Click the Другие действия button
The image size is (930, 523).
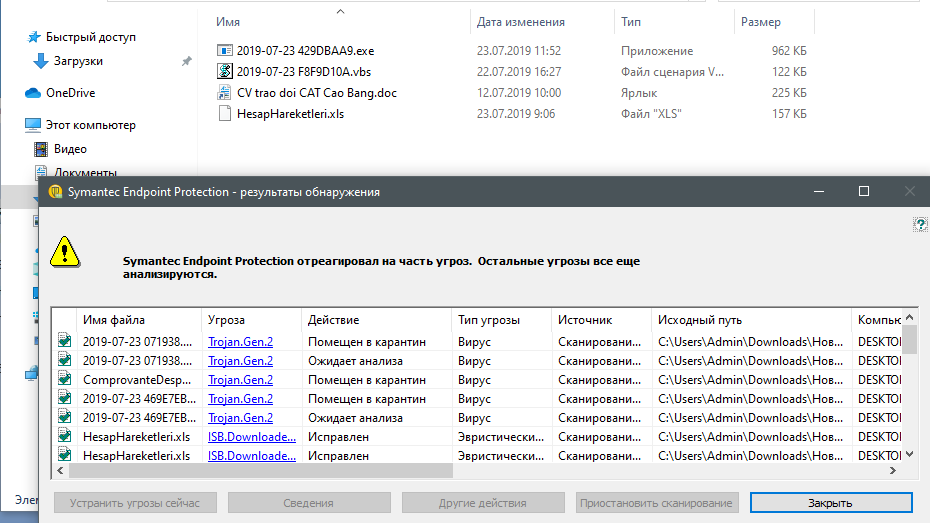(x=483, y=502)
